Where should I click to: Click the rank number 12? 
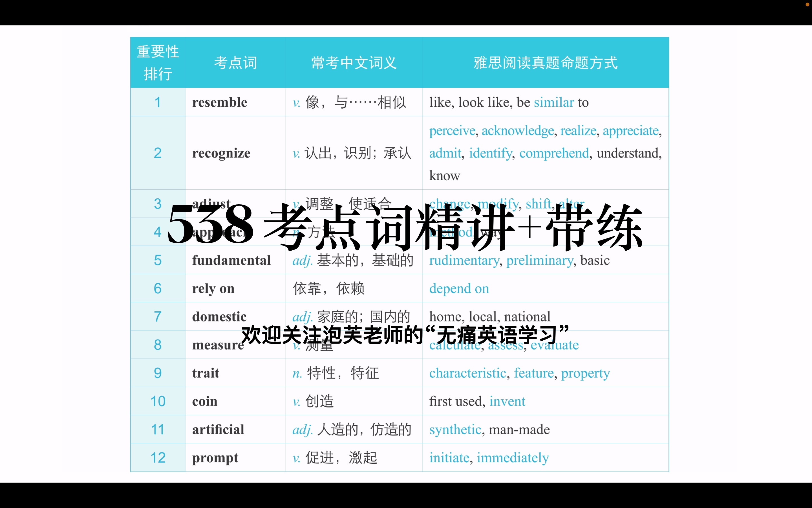coord(158,458)
